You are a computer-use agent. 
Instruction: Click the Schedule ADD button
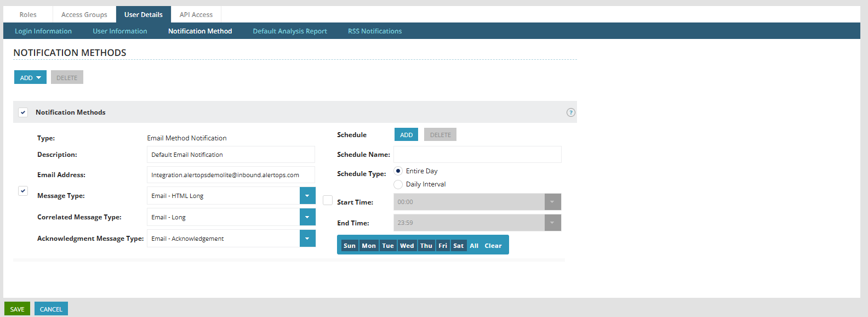[406, 135]
